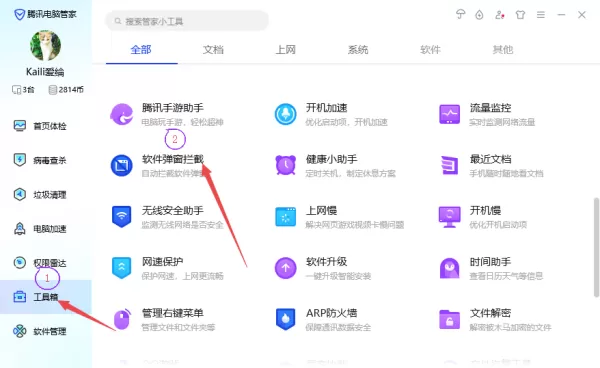Click the 开机慢 title text
The height and width of the screenshot is (368, 600).
tap(485, 210)
